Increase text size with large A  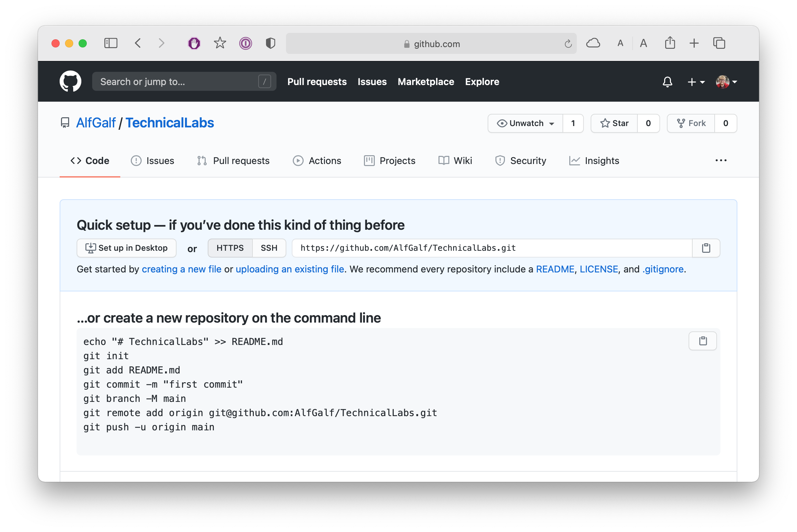tap(643, 43)
